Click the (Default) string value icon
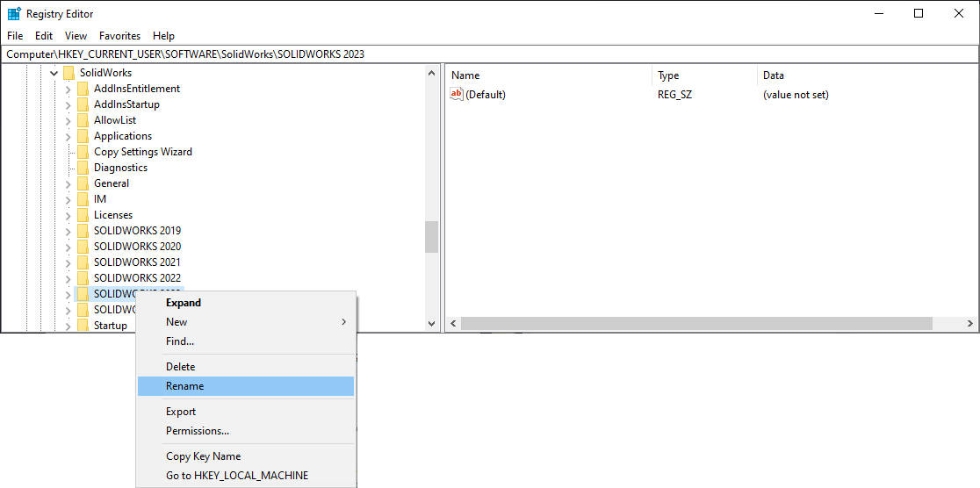 coord(457,95)
